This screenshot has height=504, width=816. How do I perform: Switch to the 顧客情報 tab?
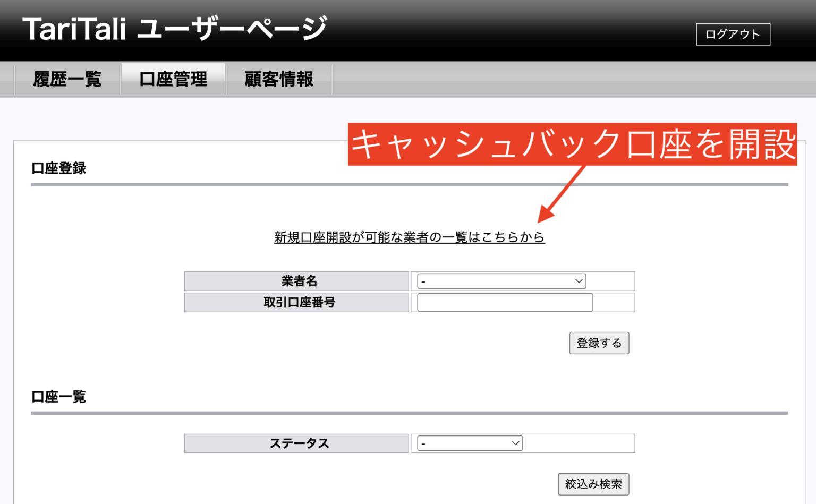(279, 79)
